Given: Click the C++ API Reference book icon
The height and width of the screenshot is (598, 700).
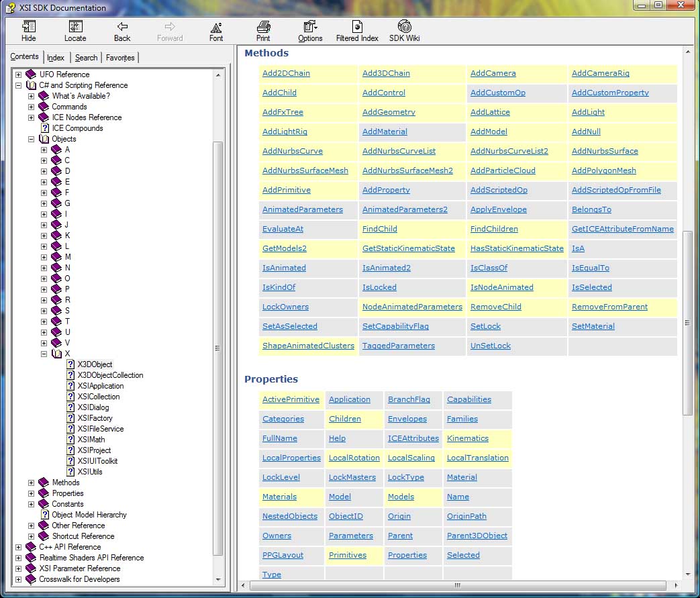Looking at the screenshot, I should click(x=31, y=547).
